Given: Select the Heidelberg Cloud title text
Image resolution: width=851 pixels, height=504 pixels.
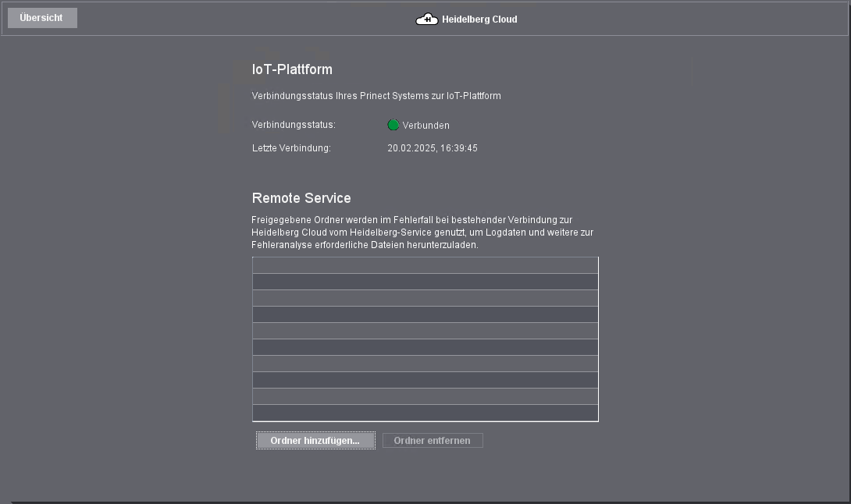Looking at the screenshot, I should [479, 20].
